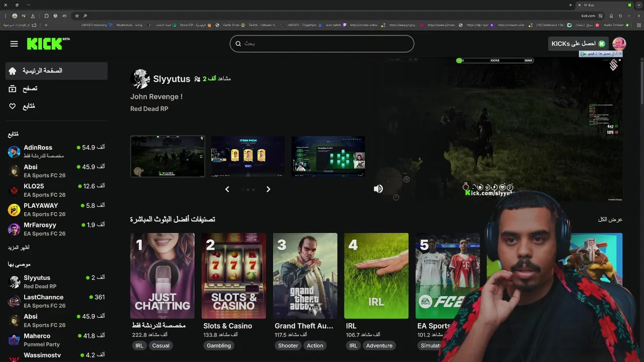Click the Action tag under Grand Theft Auto

[x=315, y=345]
